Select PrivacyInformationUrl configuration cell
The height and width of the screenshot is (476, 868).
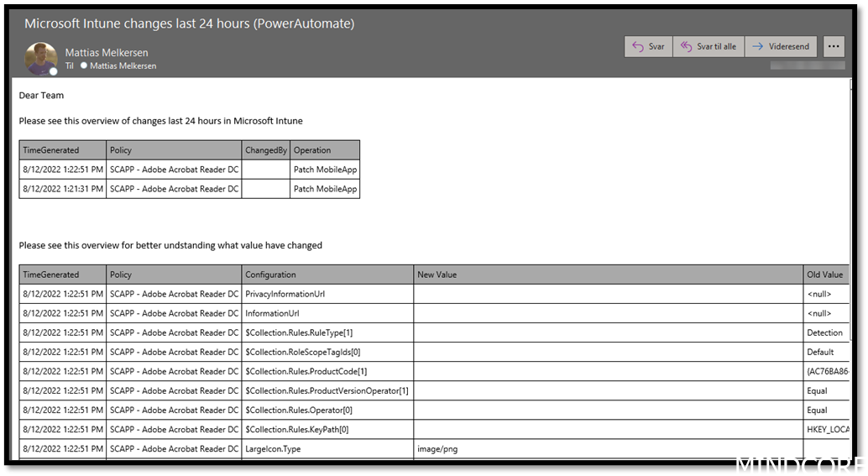[327, 294]
